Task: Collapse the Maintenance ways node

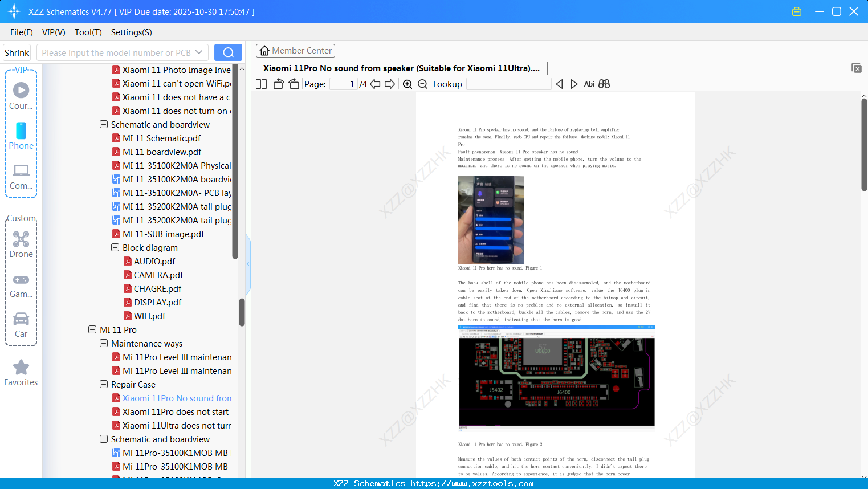Action: [104, 343]
